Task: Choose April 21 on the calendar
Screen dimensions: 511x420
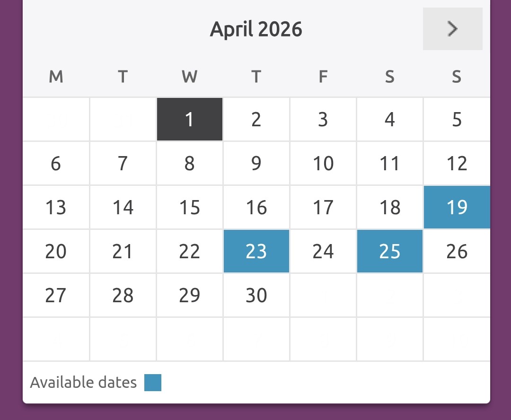Action: (123, 251)
